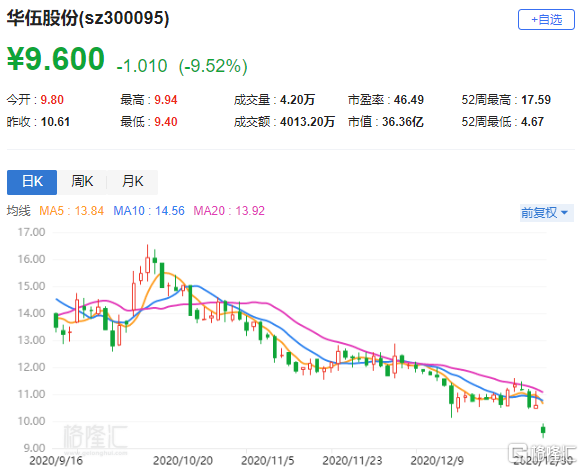Click y-axis label 10.00
This screenshot has width=583, height=470.
(x=32, y=421)
